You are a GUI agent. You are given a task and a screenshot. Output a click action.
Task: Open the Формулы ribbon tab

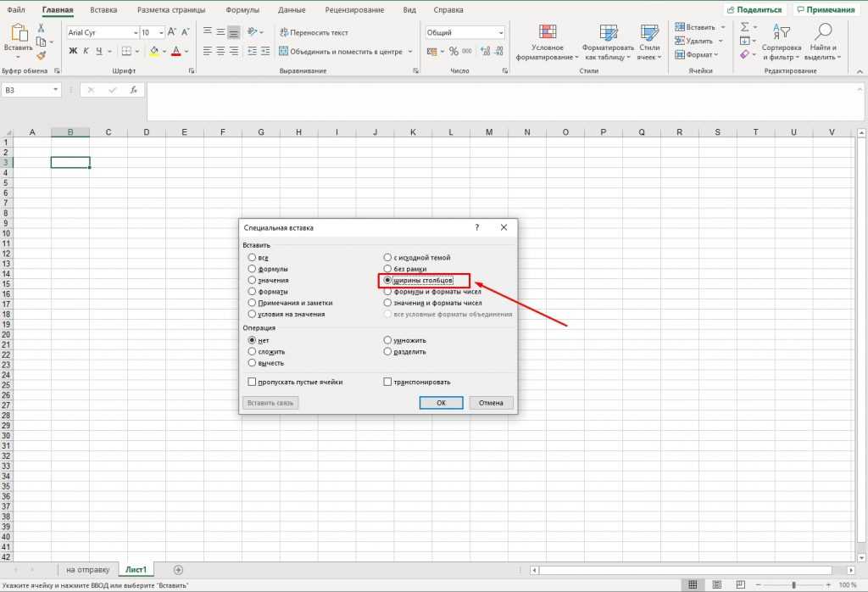pos(242,10)
